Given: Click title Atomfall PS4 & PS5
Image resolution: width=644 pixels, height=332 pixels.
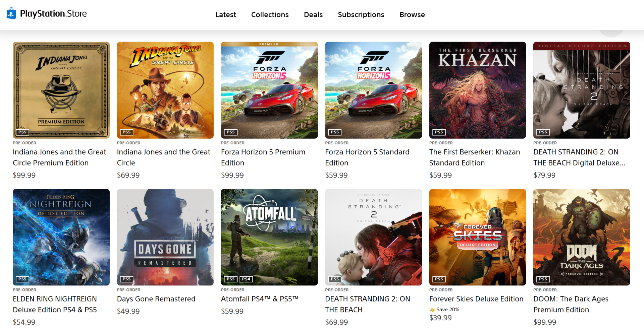Looking at the screenshot, I should click(260, 299).
